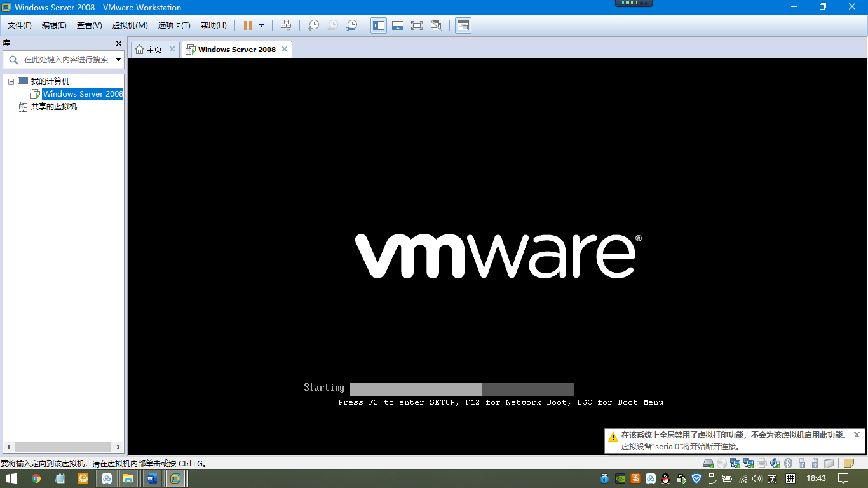Open the 选项卡(T) menu
Screen dimensions: 868x488
pyautogui.click(x=174, y=25)
